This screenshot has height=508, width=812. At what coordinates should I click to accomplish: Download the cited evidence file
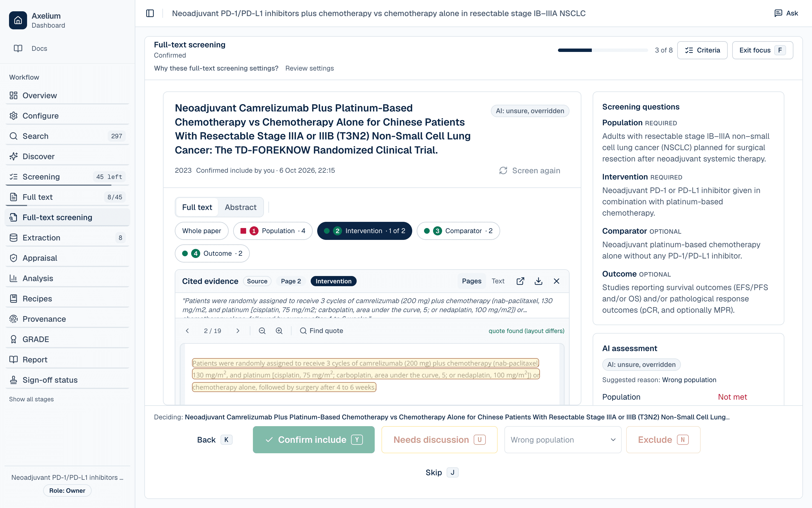[x=538, y=281]
